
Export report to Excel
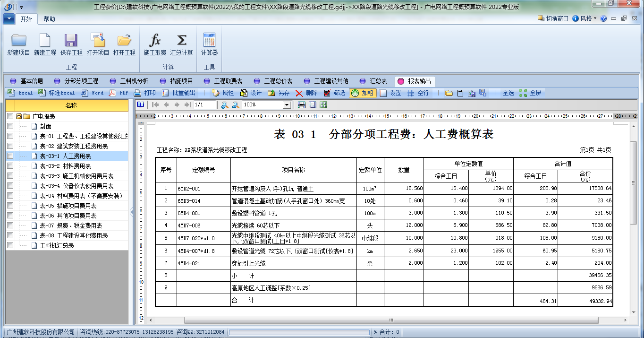pos(20,93)
